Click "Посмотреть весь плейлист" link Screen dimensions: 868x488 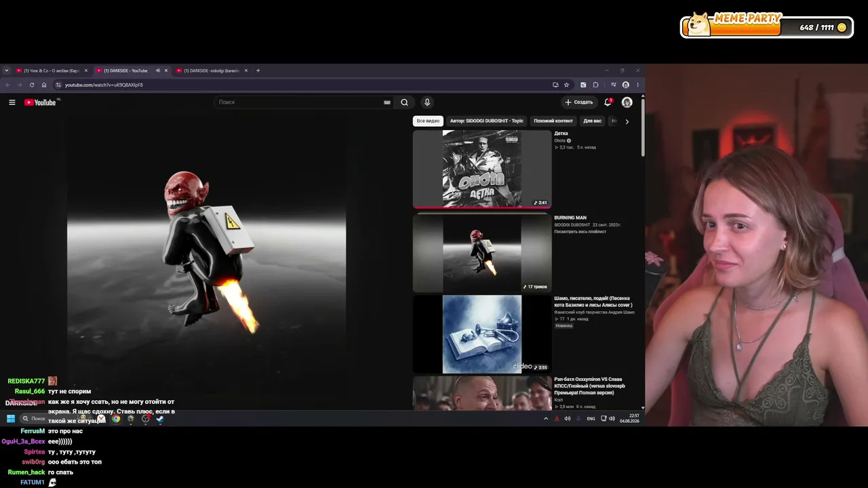click(580, 232)
